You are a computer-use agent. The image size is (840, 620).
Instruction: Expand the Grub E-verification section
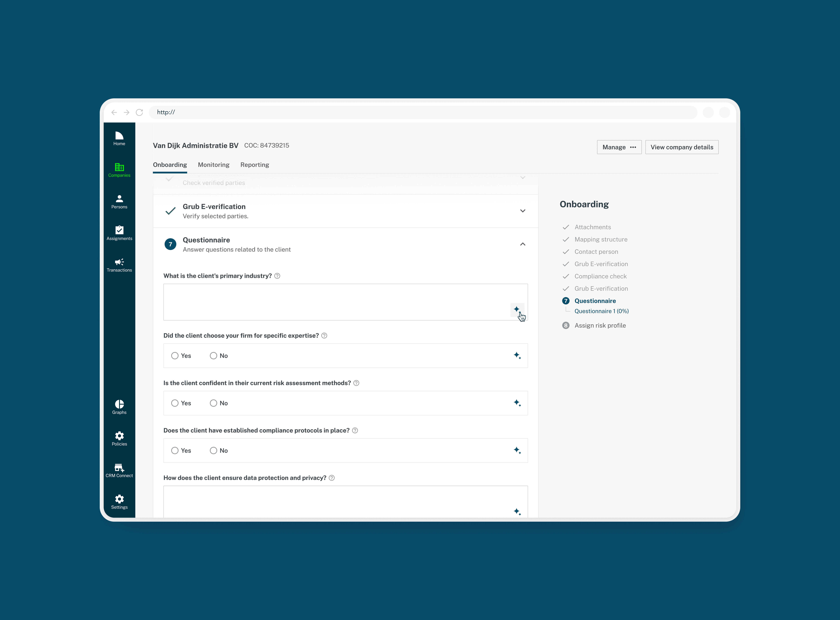click(x=522, y=211)
